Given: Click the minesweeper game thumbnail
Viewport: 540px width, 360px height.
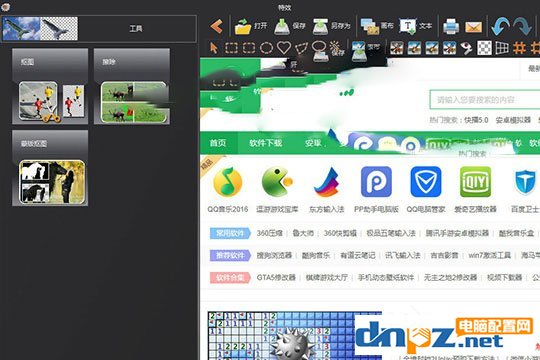Looking at the screenshot, I should click(294, 336).
